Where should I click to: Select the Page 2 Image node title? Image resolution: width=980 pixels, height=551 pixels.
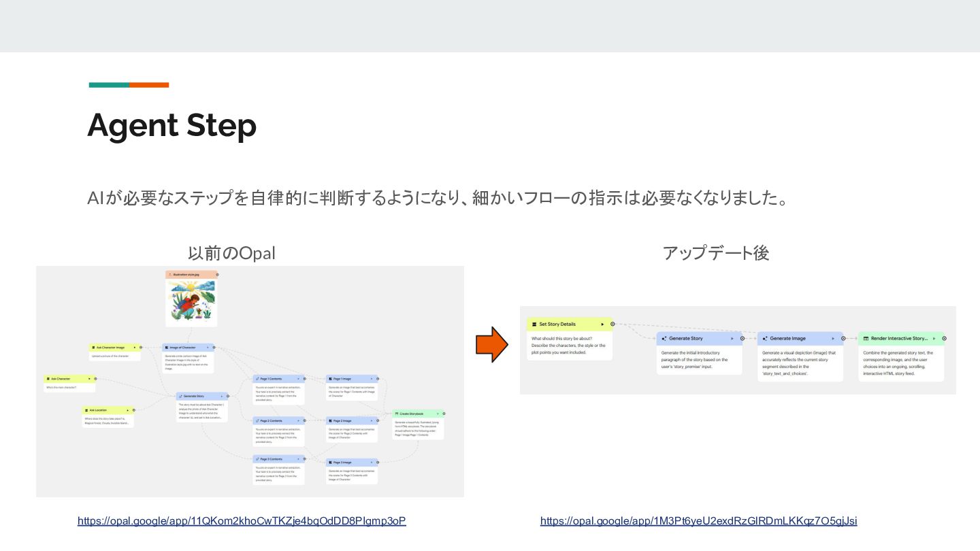[x=342, y=421]
